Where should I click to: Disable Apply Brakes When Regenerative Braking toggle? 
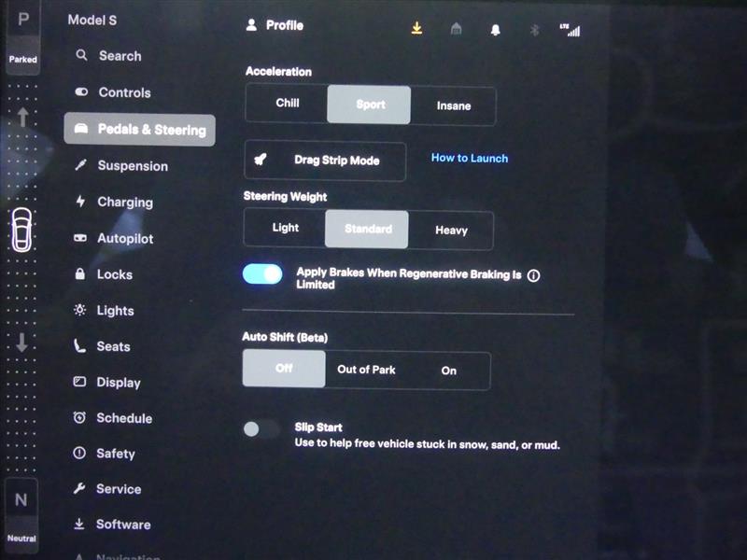(262, 273)
